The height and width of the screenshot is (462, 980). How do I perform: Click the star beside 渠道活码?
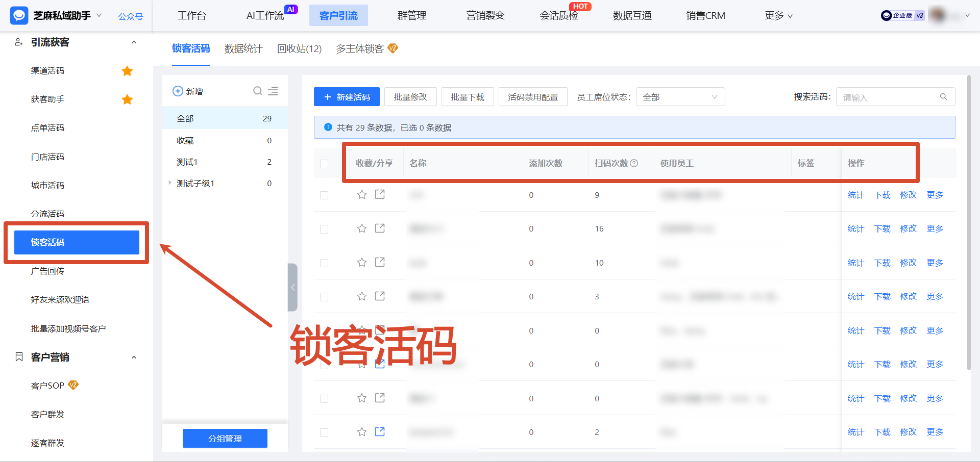[127, 71]
